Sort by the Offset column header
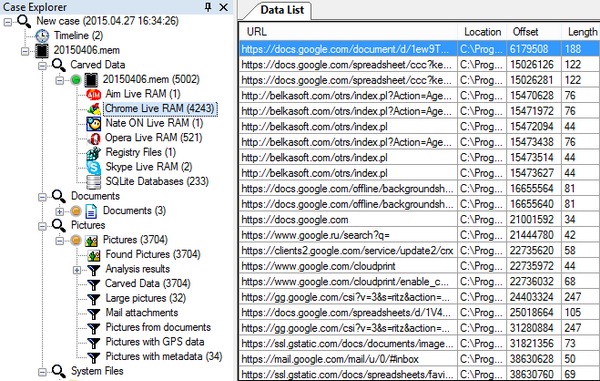600x381 pixels. [x=534, y=32]
